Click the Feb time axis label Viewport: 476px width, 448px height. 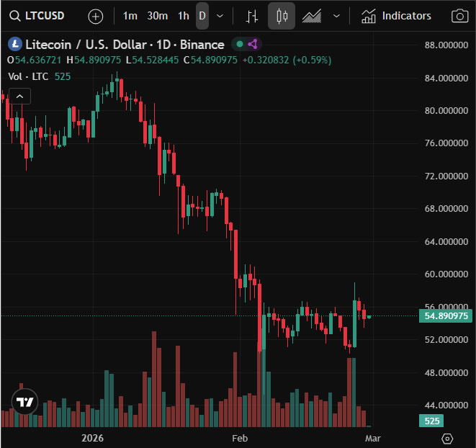(x=240, y=439)
